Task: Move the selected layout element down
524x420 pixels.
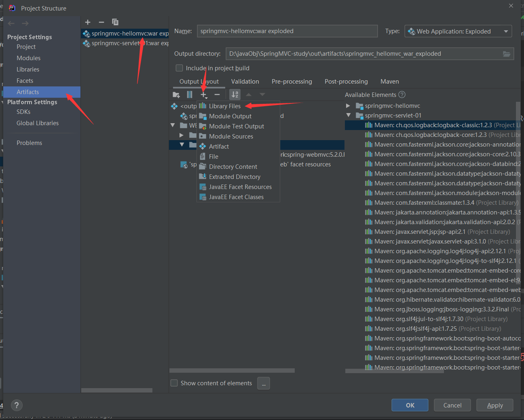Action: coord(262,94)
